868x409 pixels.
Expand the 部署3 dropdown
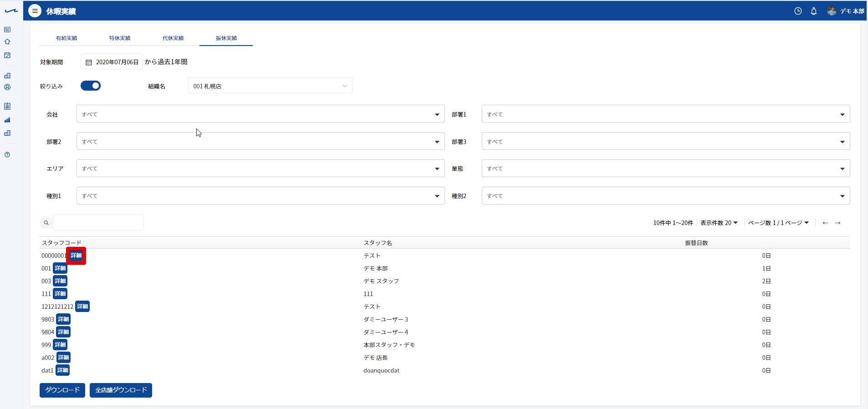pyautogui.click(x=666, y=141)
